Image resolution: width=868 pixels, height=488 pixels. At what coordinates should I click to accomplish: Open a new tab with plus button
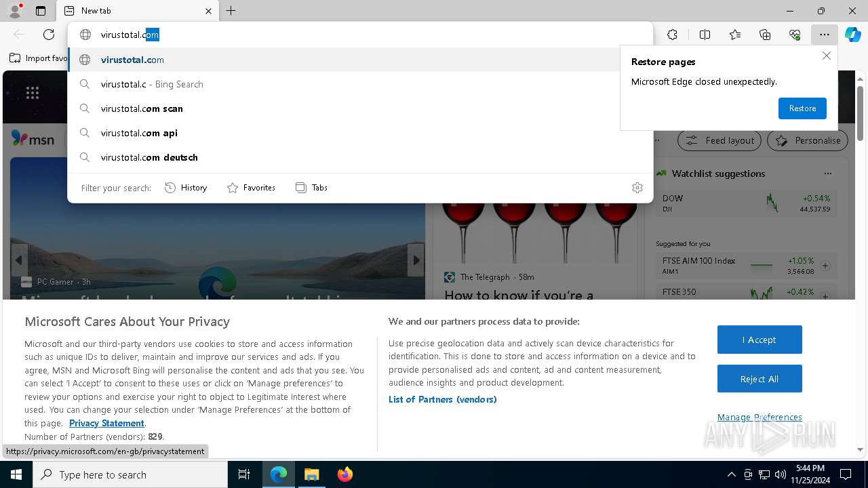click(231, 11)
